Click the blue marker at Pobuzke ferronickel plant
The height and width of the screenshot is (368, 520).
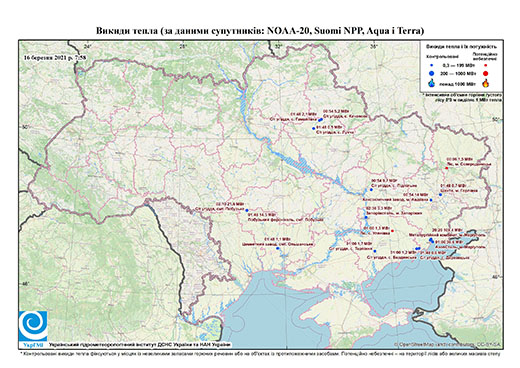click(x=247, y=210)
